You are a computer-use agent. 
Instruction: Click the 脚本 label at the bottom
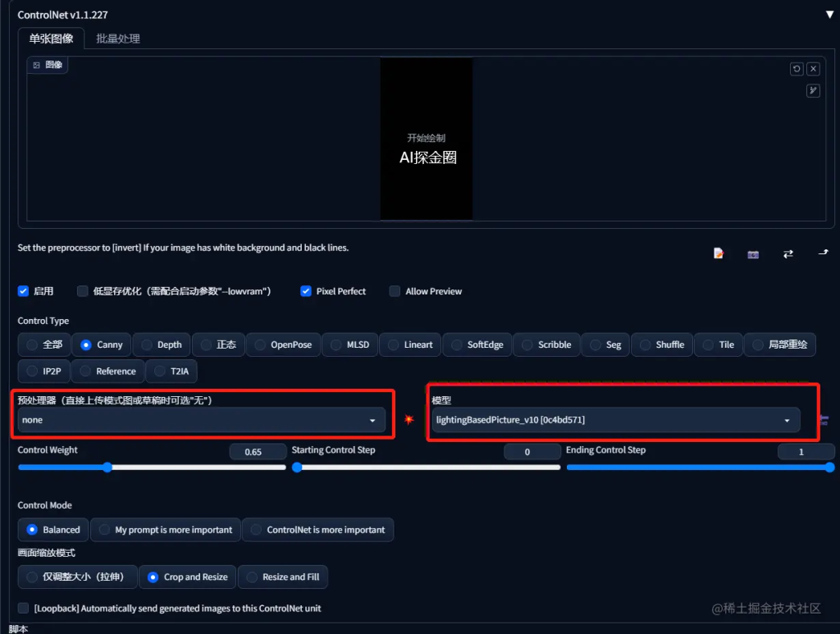(18, 628)
